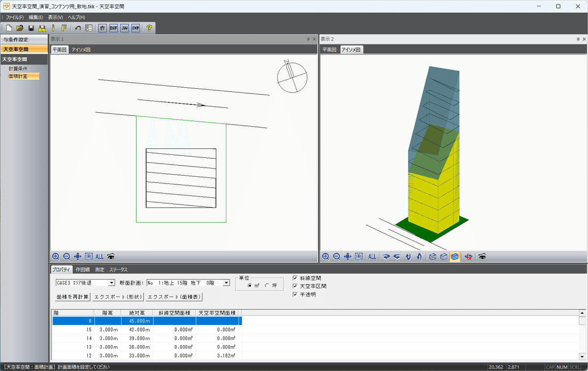Image resolution: width=588 pixels, height=371 pixels.
Task: Open the yellow info 'i' icon
Action: click(53, 28)
